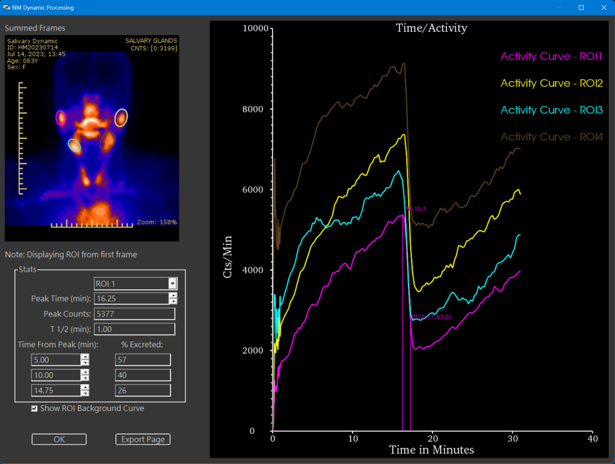Click the Zoom: 158% label on image

click(x=157, y=222)
